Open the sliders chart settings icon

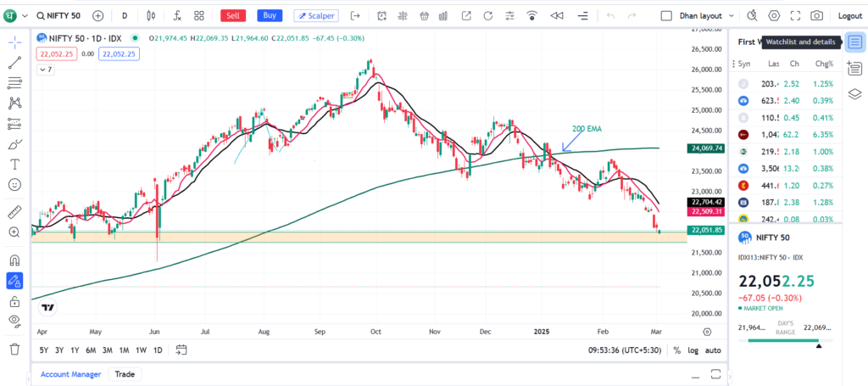(x=509, y=15)
